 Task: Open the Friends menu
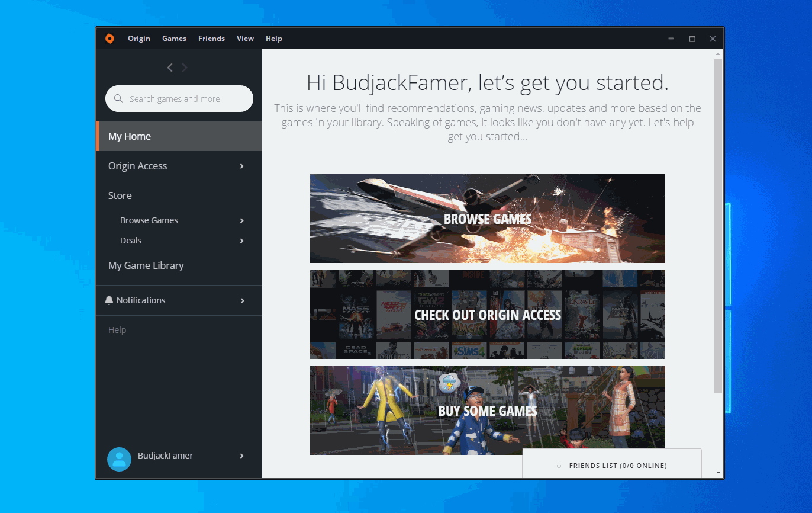coord(211,39)
